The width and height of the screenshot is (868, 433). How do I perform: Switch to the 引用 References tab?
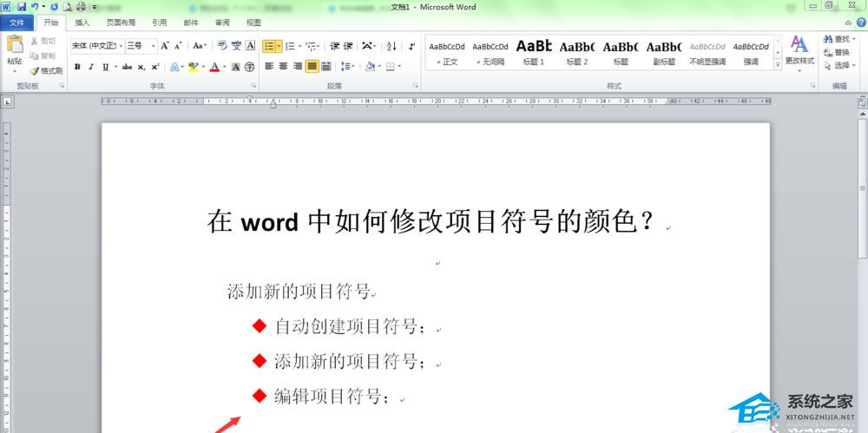click(160, 23)
